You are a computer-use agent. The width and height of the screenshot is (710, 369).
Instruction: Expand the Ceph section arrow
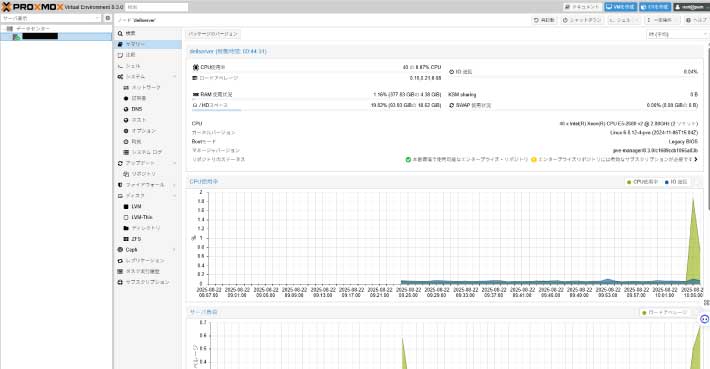(x=175, y=250)
